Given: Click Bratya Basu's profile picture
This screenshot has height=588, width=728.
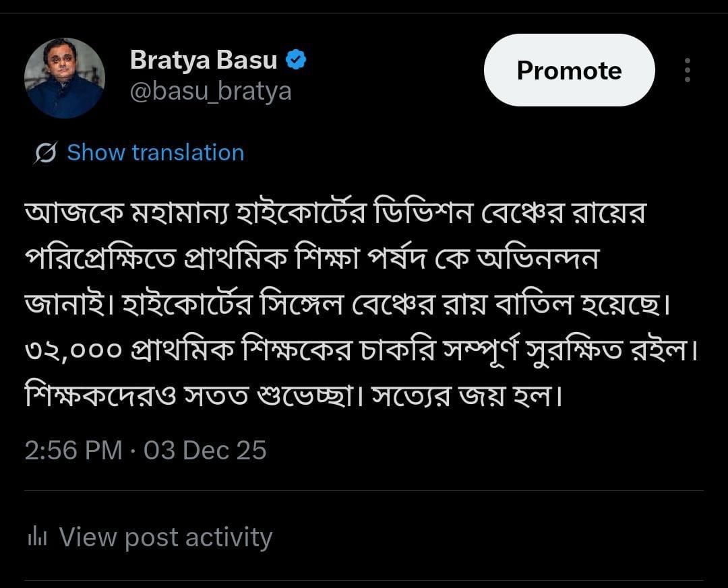Looking at the screenshot, I should pos(65,77).
